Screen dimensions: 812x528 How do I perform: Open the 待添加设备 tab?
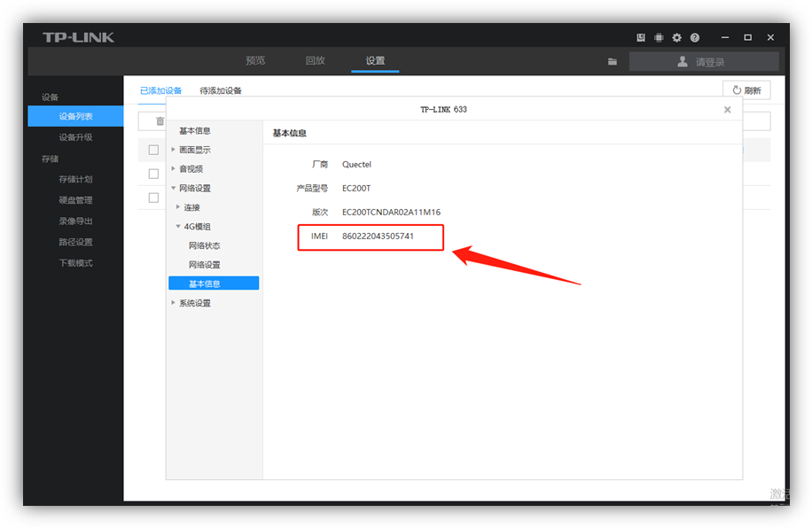coord(221,90)
